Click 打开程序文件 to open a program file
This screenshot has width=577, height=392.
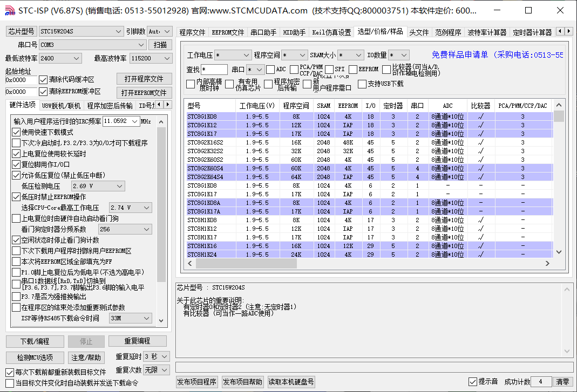pos(145,78)
